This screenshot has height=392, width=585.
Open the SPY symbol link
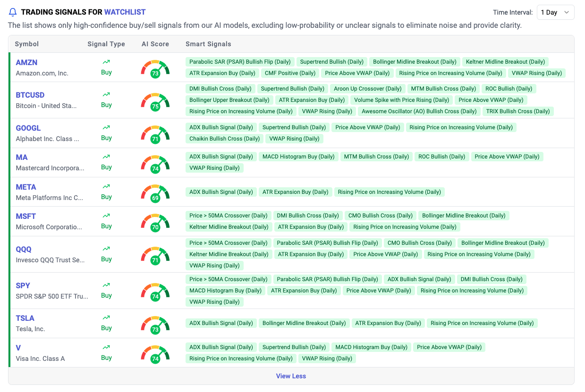[23, 285]
